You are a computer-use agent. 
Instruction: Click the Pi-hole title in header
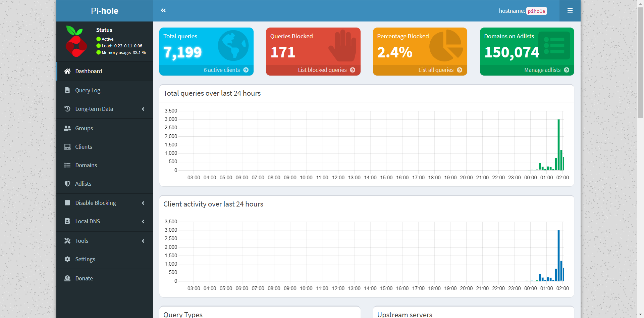[105, 11]
